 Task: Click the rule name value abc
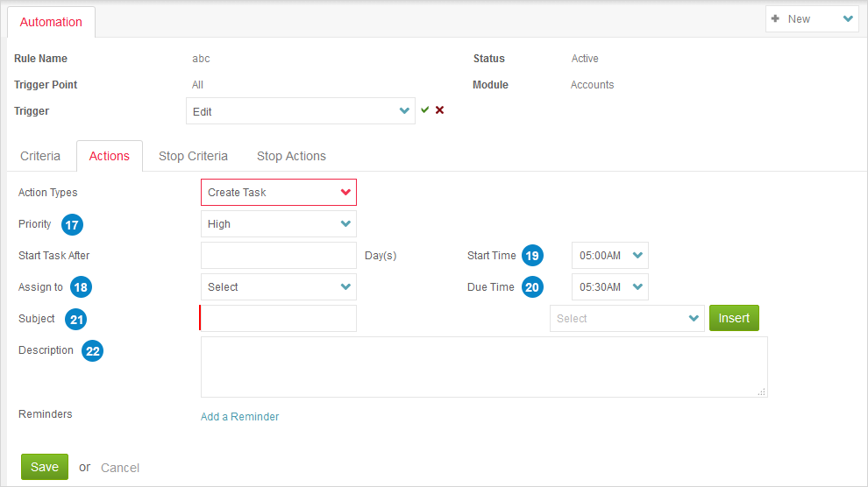click(x=201, y=59)
